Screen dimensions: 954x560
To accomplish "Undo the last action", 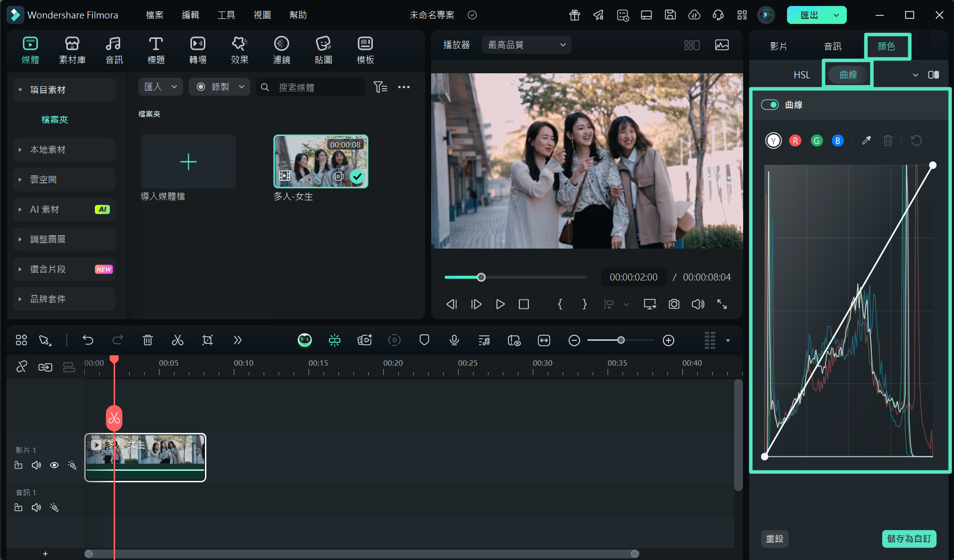I will pyautogui.click(x=88, y=340).
